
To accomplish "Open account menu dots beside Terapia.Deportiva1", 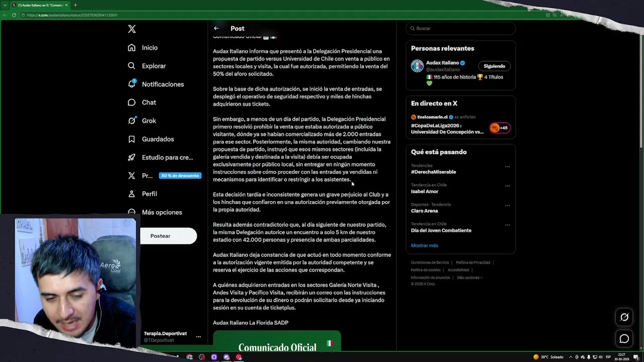I will 198,337.
